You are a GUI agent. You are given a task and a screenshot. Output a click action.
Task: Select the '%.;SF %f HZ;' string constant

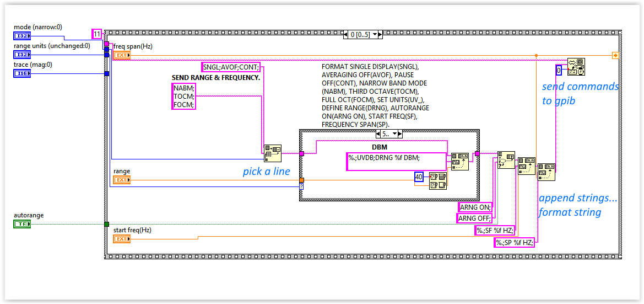(495, 231)
